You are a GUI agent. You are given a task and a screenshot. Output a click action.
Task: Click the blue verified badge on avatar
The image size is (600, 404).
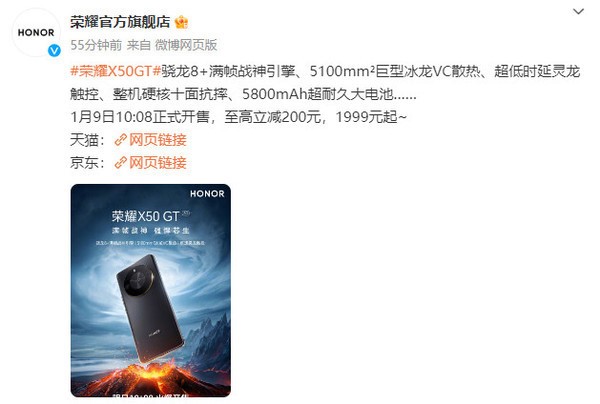54,50
